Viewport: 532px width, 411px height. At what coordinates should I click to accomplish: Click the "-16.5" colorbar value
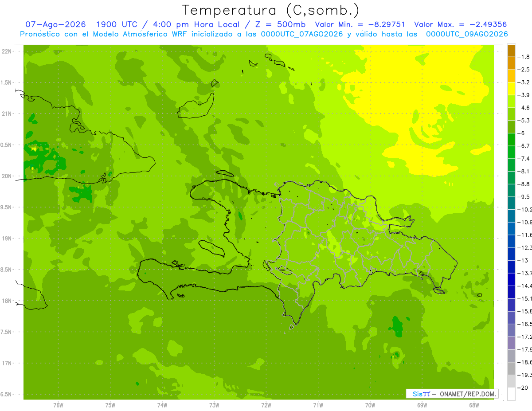click(x=525, y=324)
